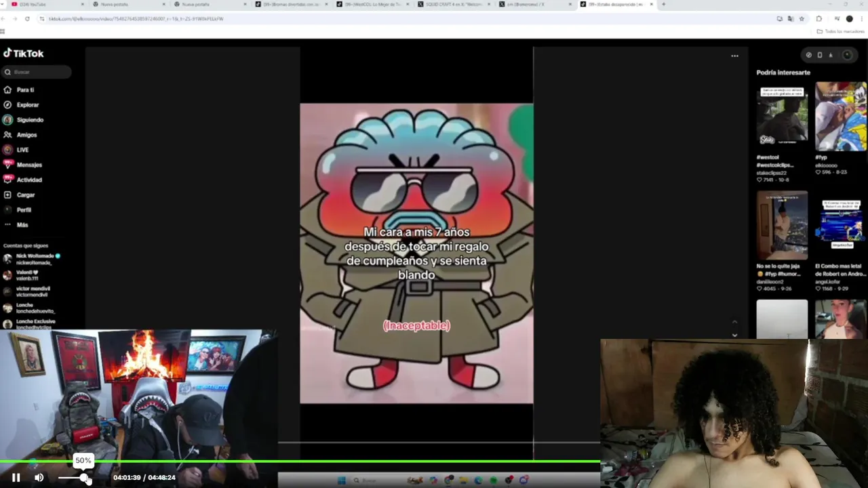Image resolution: width=868 pixels, height=488 pixels.
Task: Play the Gumball meme TikTok video
Action: 416,253
